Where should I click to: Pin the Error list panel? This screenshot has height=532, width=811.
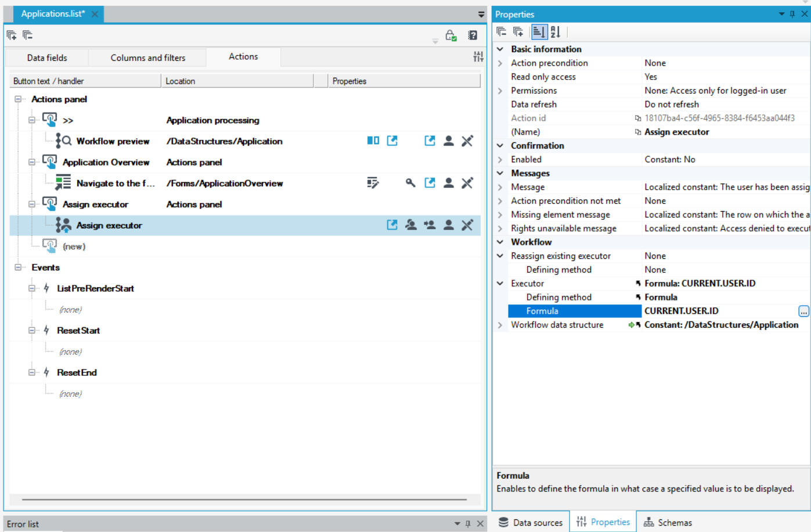468,524
